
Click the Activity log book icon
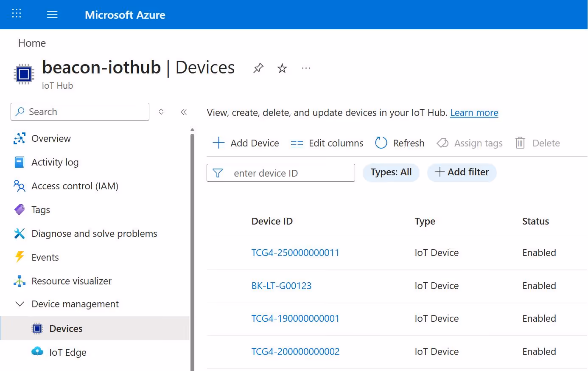click(20, 162)
